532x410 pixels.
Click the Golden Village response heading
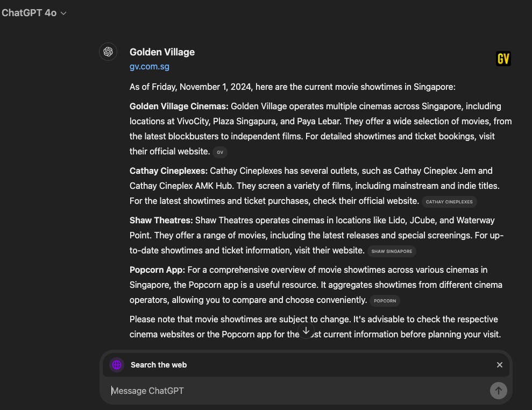click(x=162, y=52)
